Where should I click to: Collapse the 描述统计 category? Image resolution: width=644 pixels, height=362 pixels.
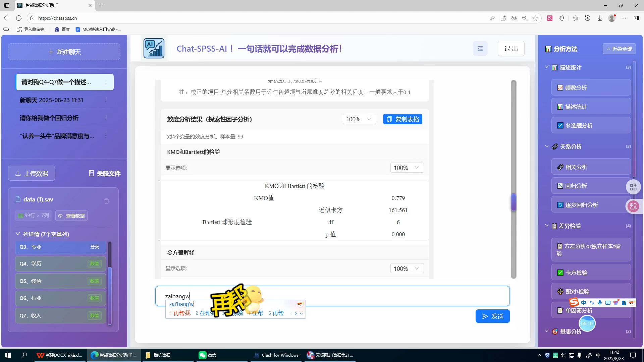tap(547, 67)
